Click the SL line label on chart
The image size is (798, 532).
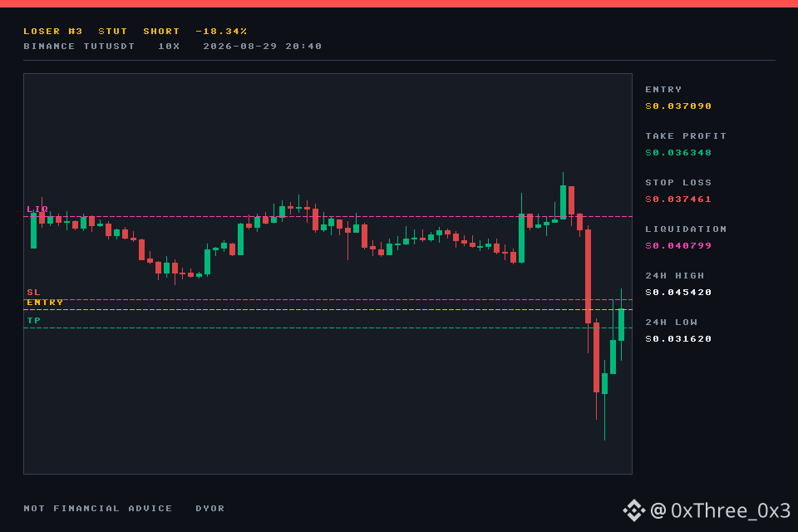33,293
